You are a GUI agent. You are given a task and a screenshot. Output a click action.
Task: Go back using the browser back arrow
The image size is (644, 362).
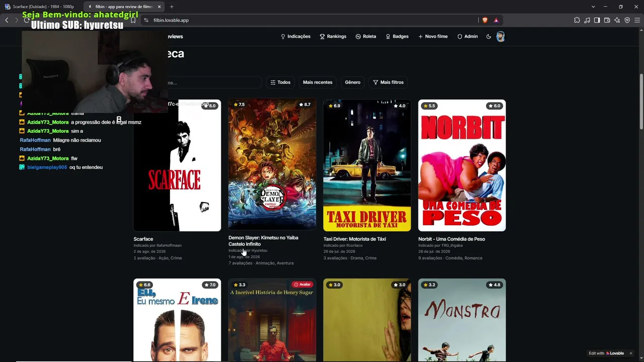point(7,20)
